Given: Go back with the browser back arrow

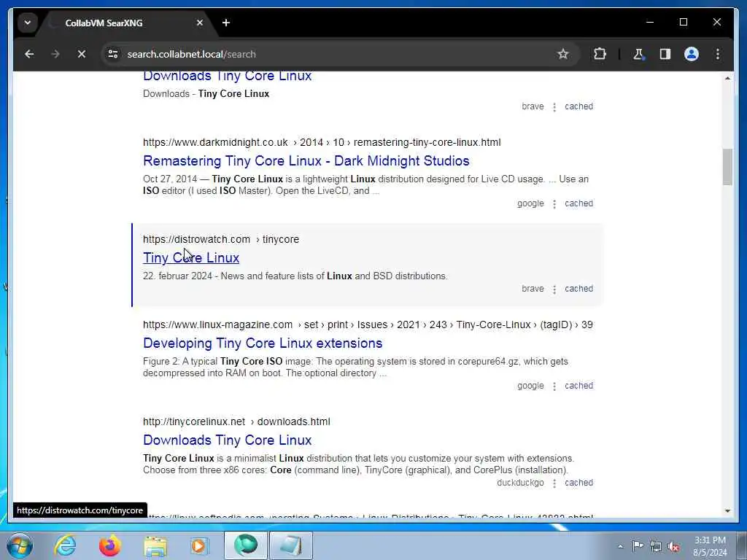Looking at the screenshot, I should coord(29,54).
